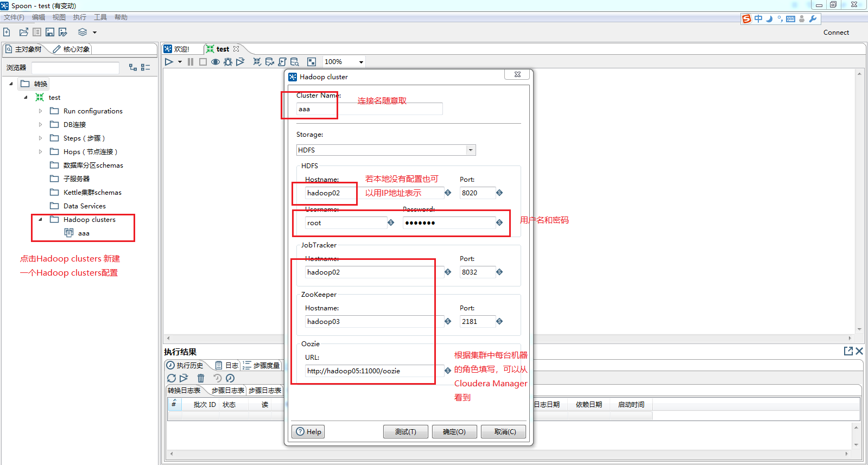This screenshot has height=465, width=868.
Task: Click the 测试(T) test button
Action: click(x=406, y=431)
